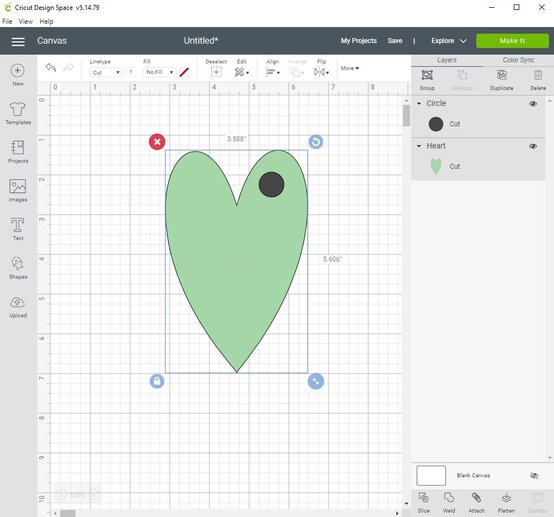Image resolution: width=554 pixels, height=517 pixels.
Task: Expand the More toolbar options
Action: click(x=350, y=68)
